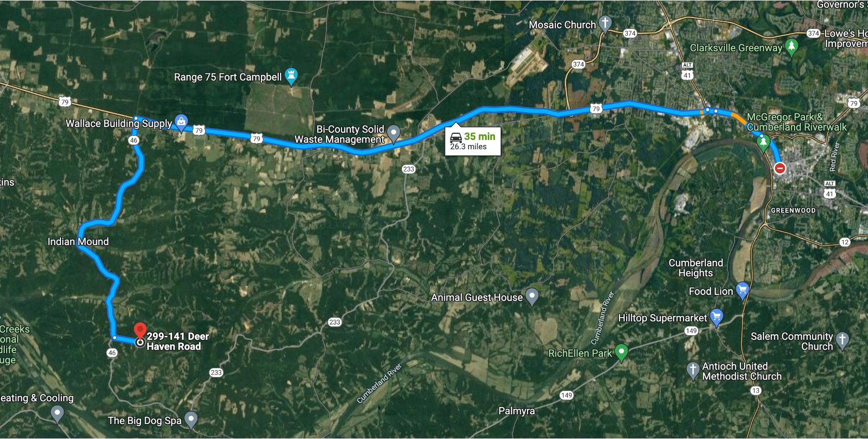The image size is (868, 439).
Task: Click The Big Dog Spa pin
Action: (x=191, y=419)
